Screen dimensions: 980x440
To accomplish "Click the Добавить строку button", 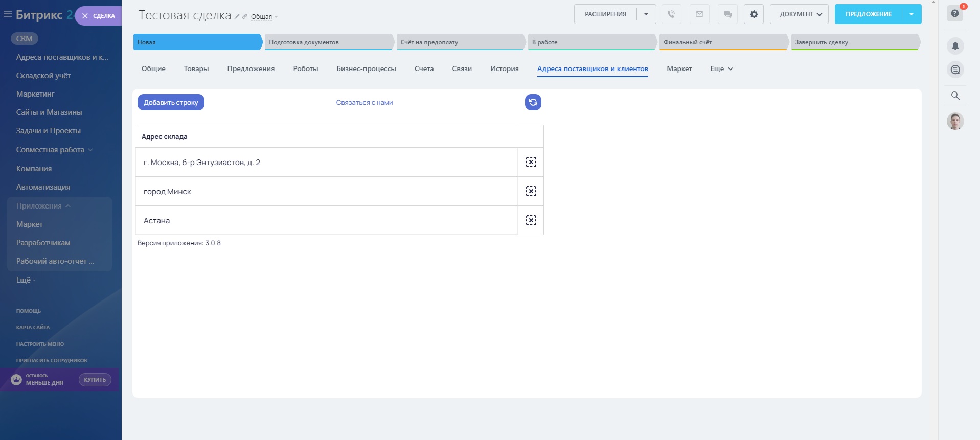I will (171, 102).
